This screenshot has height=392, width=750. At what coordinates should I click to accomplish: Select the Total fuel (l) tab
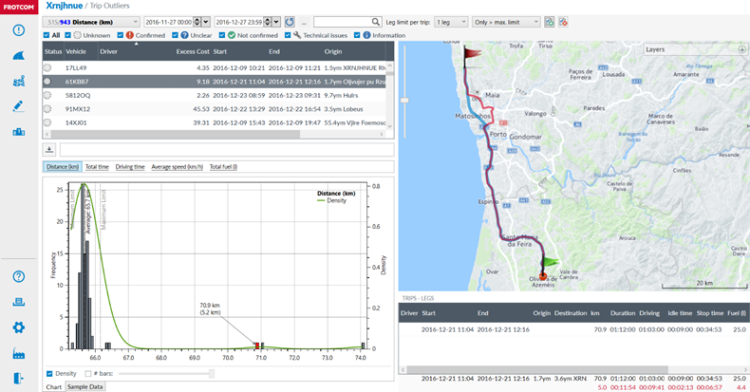tap(223, 166)
